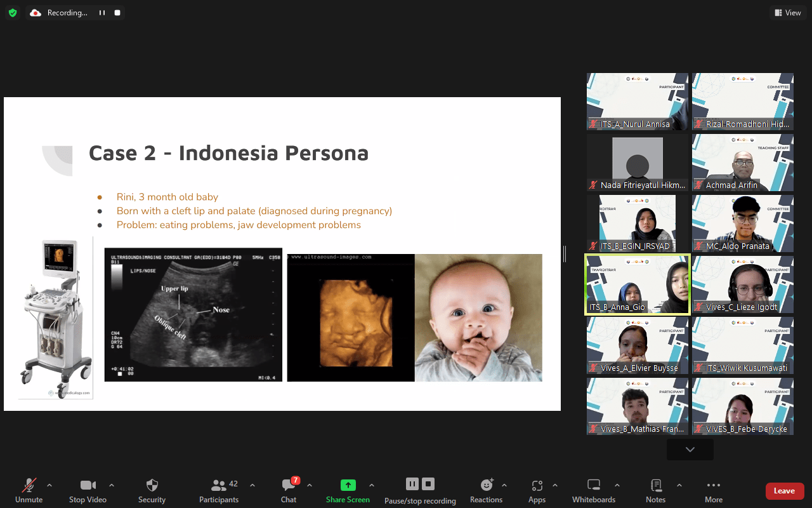812x508 pixels.
Task: Open the Notes panel
Action: (x=655, y=491)
